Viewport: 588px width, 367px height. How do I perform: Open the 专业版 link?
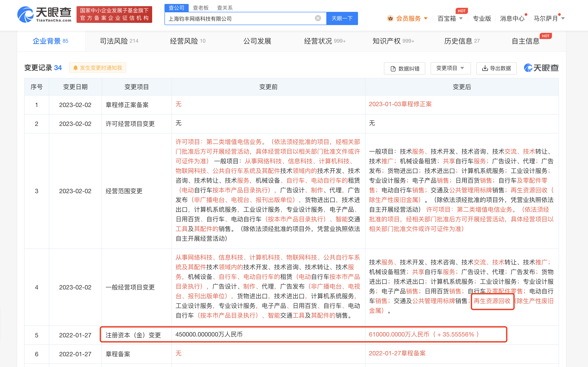pyautogui.click(x=482, y=18)
